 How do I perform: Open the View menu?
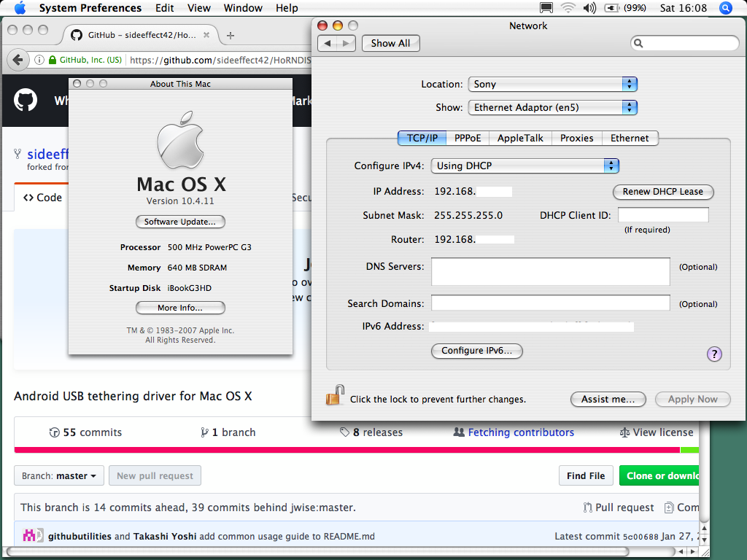pos(198,8)
